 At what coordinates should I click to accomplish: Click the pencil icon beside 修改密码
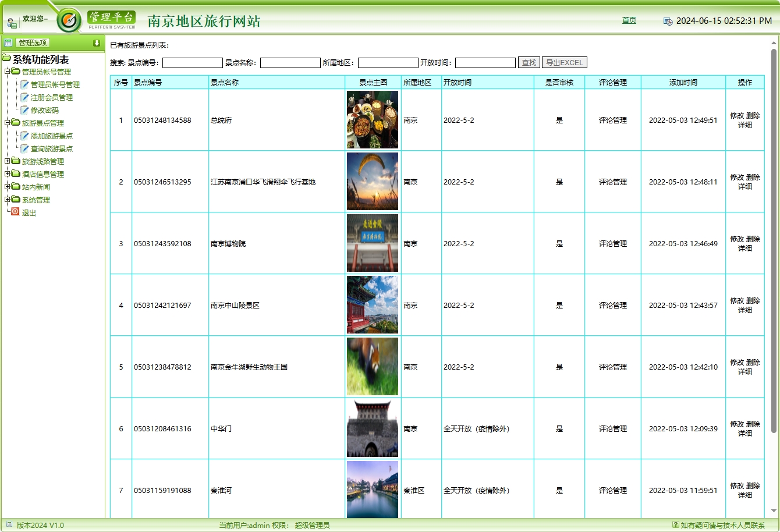(x=24, y=110)
